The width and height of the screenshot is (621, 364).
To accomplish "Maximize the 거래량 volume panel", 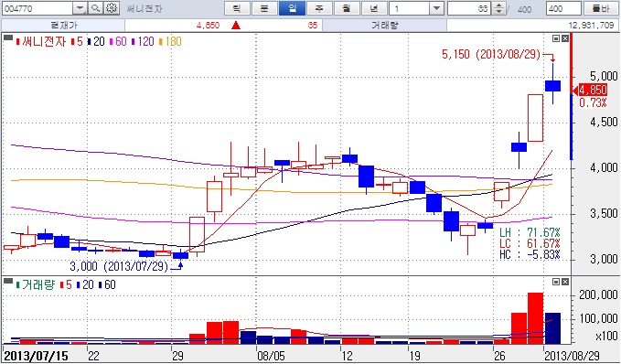I will (556, 282).
